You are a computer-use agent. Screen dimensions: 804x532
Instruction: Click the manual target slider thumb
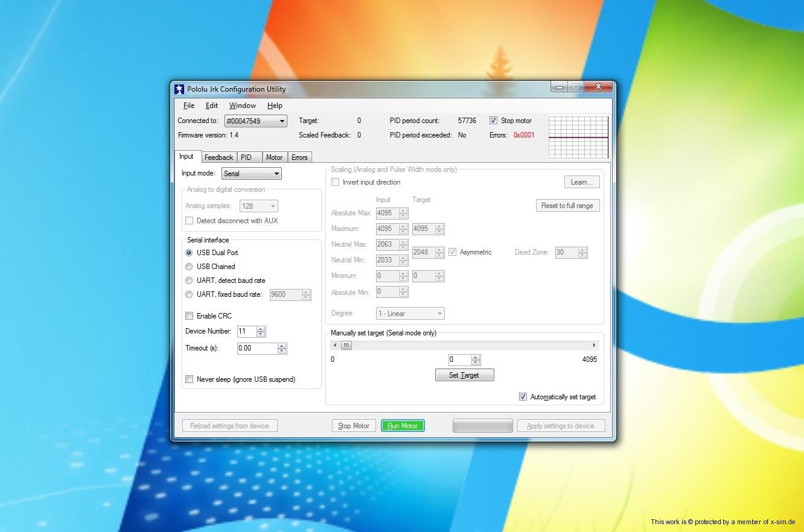coord(346,346)
